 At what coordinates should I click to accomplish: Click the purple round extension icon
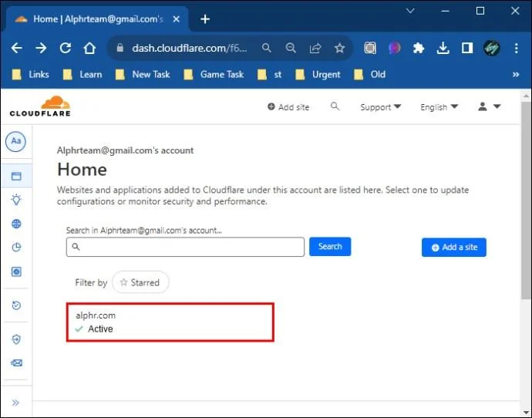point(394,48)
